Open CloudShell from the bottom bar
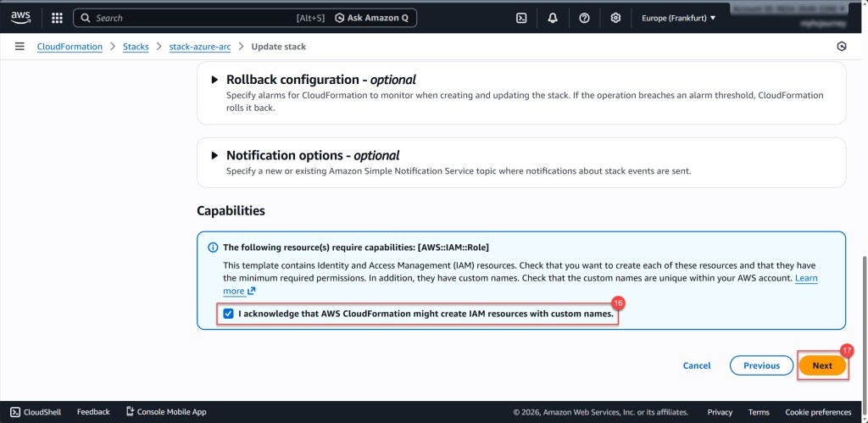 point(36,412)
